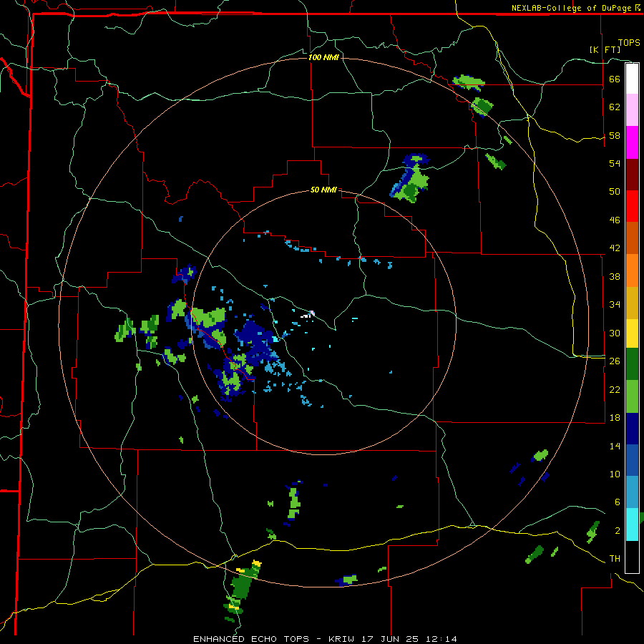Click the yellow swatch between 34 and 30
Viewport: 644px width, 644px height.
632,333
